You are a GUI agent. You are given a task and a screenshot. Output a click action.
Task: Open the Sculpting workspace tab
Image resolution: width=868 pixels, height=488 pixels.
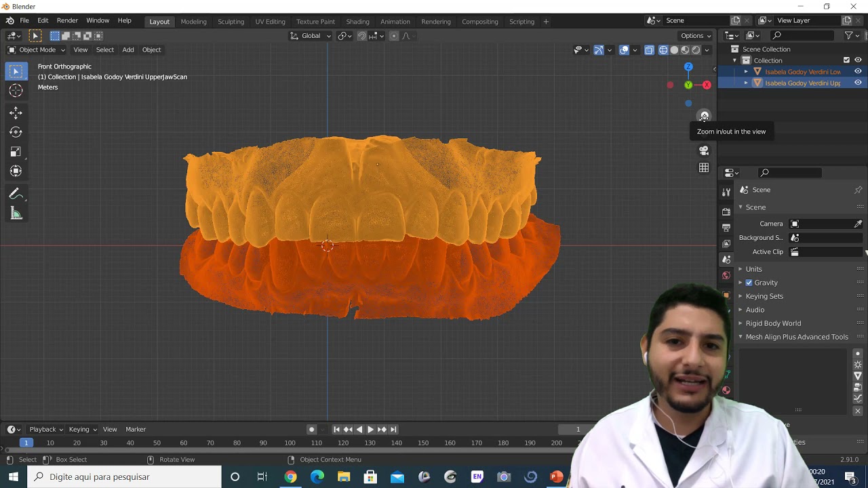tap(231, 21)
